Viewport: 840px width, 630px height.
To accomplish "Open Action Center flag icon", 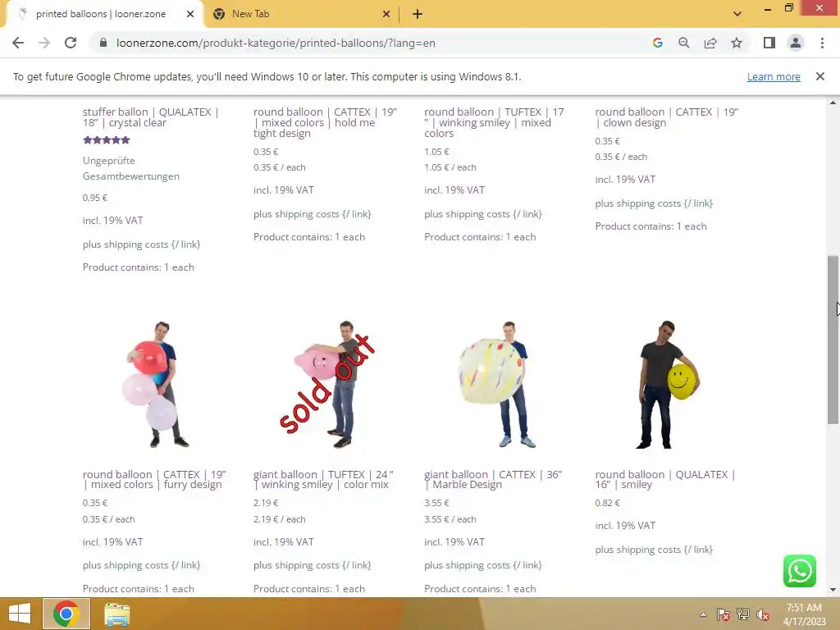I will click(723, 614).
